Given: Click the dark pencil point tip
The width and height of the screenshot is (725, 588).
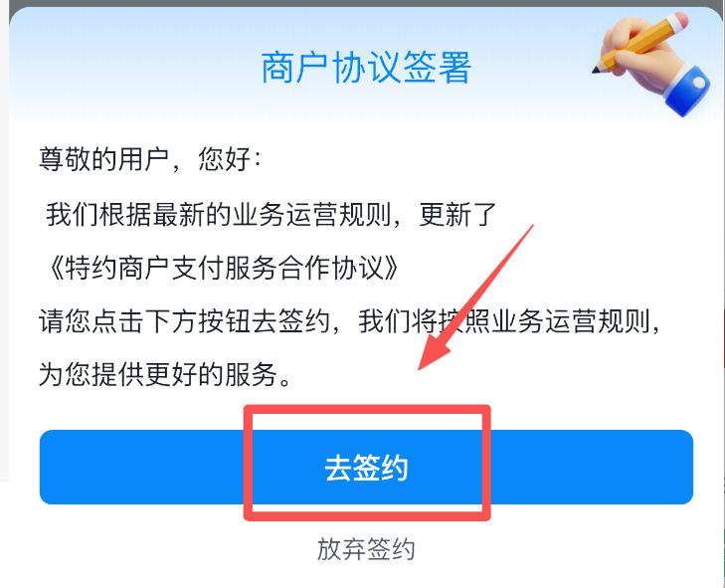Looking at the screenshot, I should tap(596, 71).
